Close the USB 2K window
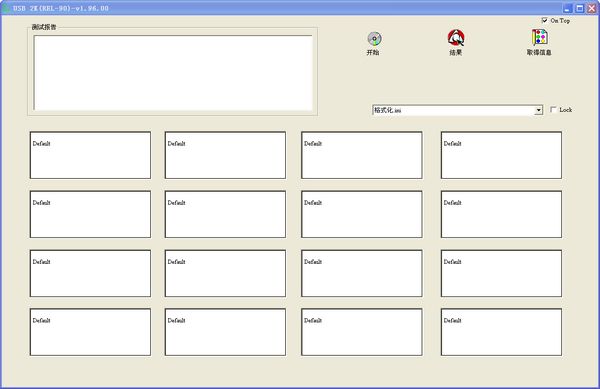Image resolution: width=600 pixels, height=389 pixels. point(592,8)
